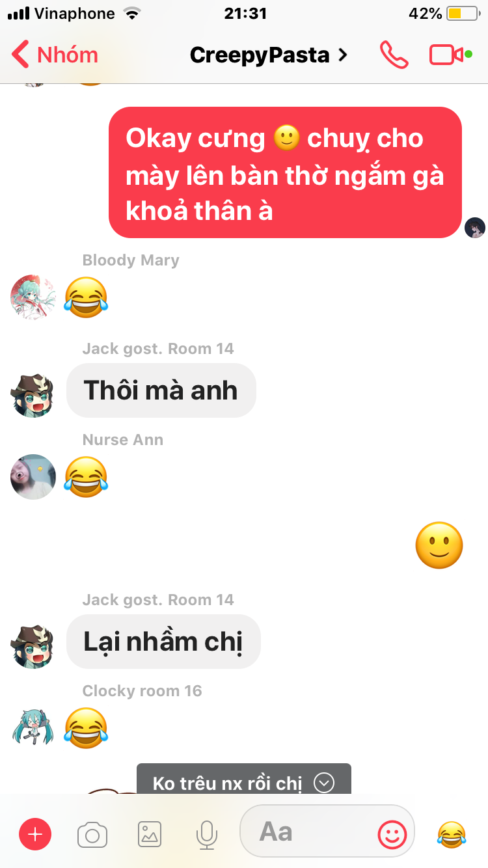Jump to newest message via down-arrow chevron
Screen dimensions: 488x868
click(x=324, y=782)
